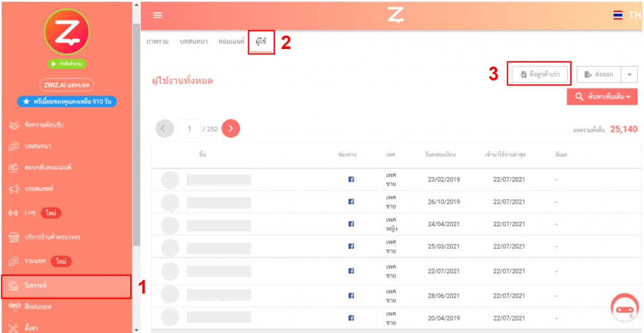Expand the ค้นหาเพิ่มเติม search panel
Image resolution: width=644 pixels, height=333 pixels.
(x=602, y=96)
